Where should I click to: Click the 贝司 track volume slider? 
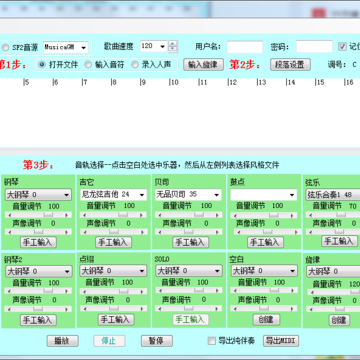[x=189, y=215]
